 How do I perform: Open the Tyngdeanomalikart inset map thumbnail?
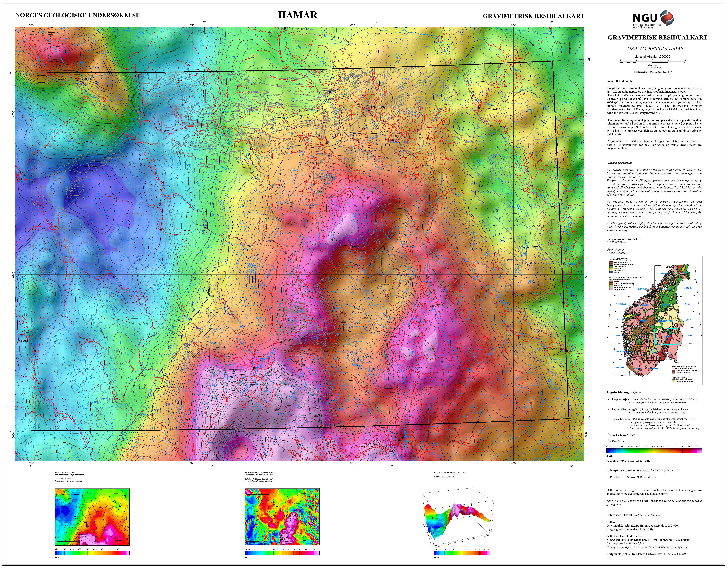click(x=92, y=517)
